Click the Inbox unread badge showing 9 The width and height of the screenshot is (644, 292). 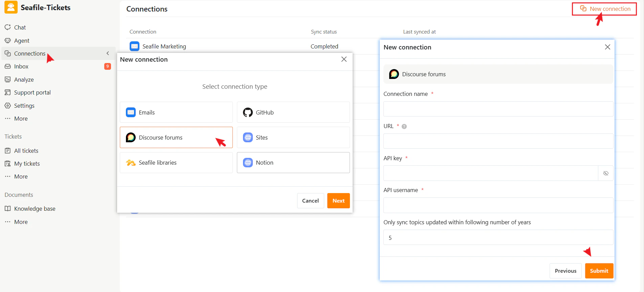(x=107, y=66)
